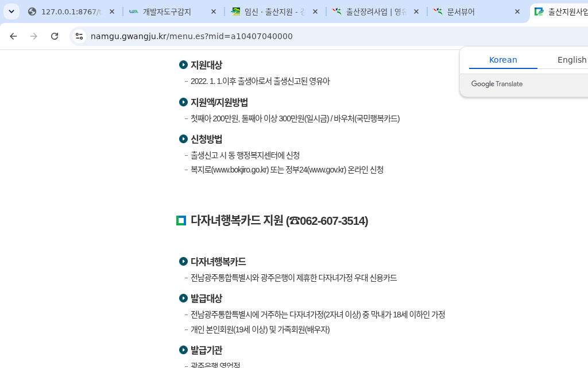Click the favicon of the 개발자도구감지 tab
Viewport: 588px width, 368px height.
[x=133, y=11]
